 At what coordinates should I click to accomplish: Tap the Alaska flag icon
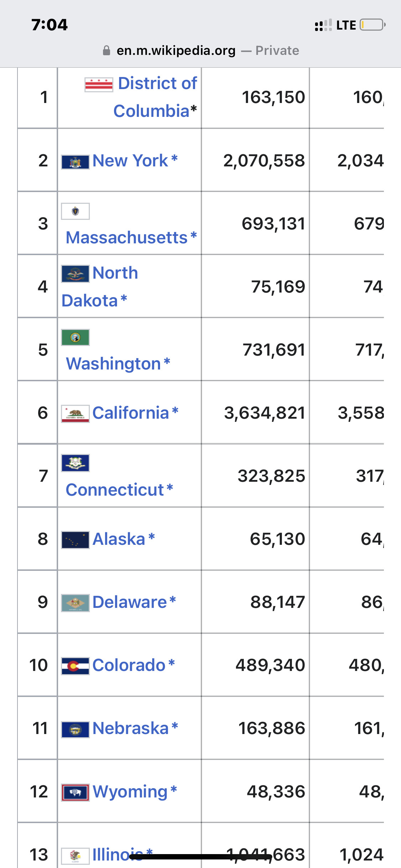click(75, 540)
